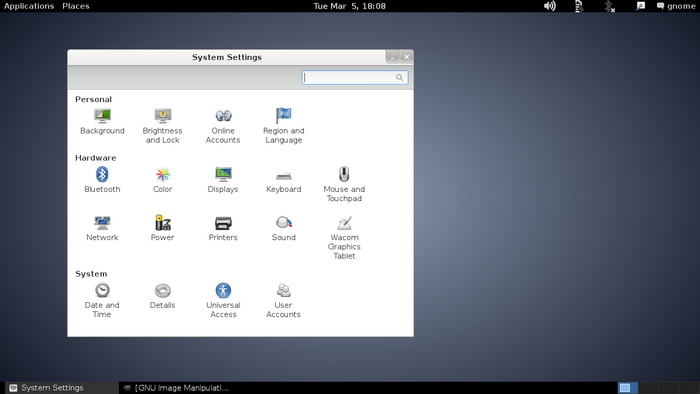700x394 pixels.
Task: Open Power settings
Action: click(x=162, y=228)
